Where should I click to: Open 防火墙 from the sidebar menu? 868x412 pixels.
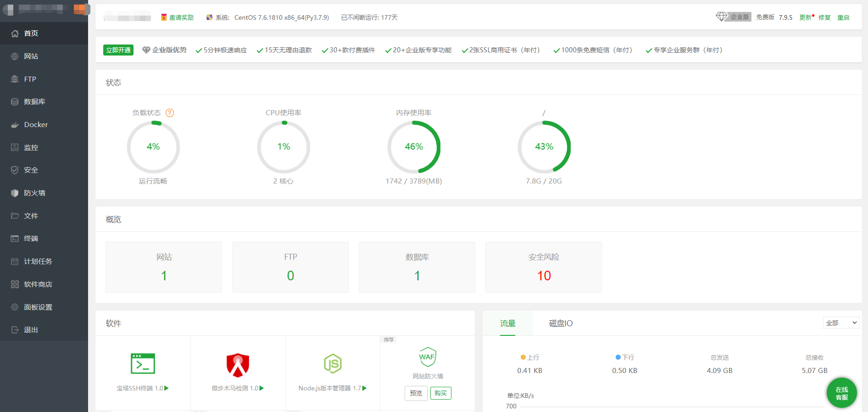tap(34, 193)
